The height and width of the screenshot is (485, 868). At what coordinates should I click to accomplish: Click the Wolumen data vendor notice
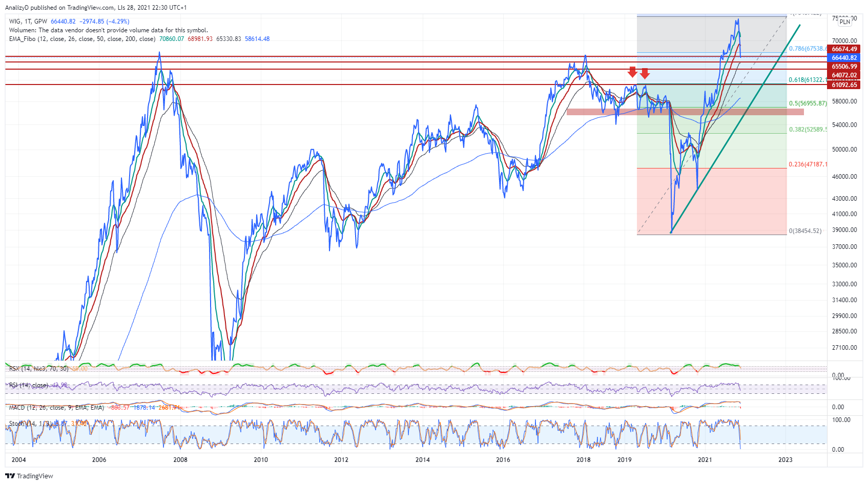point(109,30)
